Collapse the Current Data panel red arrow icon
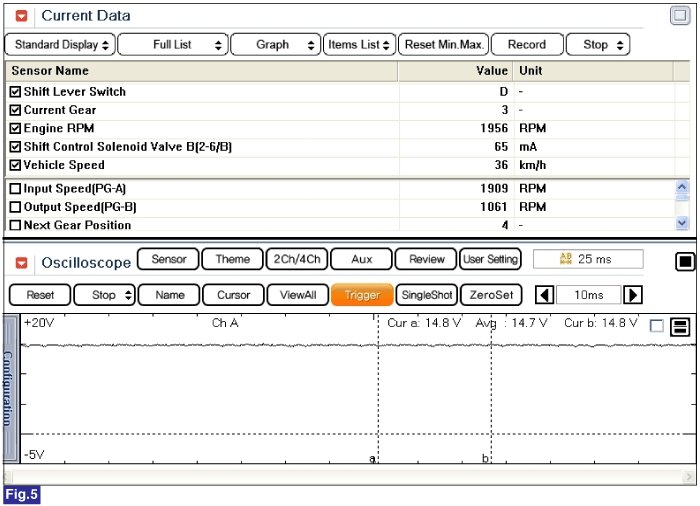The width and height of the screenshot is (700, 506). coord(22,16)
